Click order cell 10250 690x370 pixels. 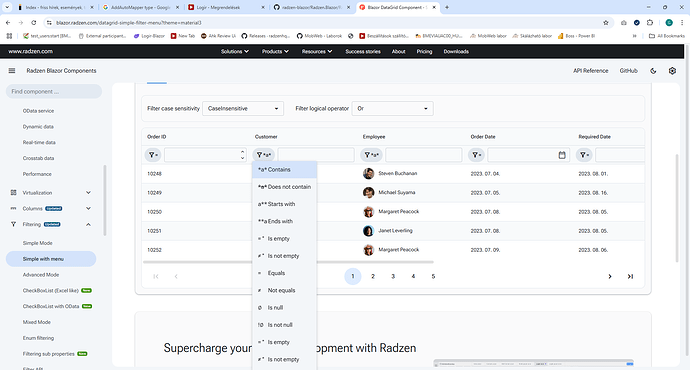[x=154, y=212]
